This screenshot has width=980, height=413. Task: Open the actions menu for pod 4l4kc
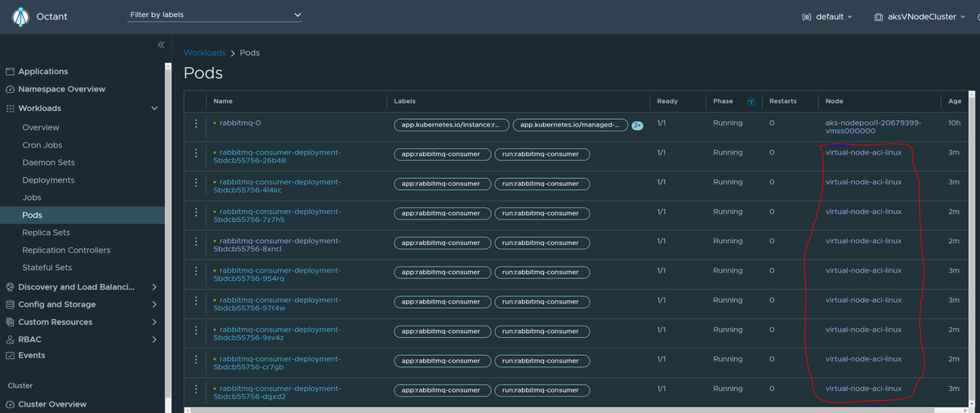tap(196, 182)
